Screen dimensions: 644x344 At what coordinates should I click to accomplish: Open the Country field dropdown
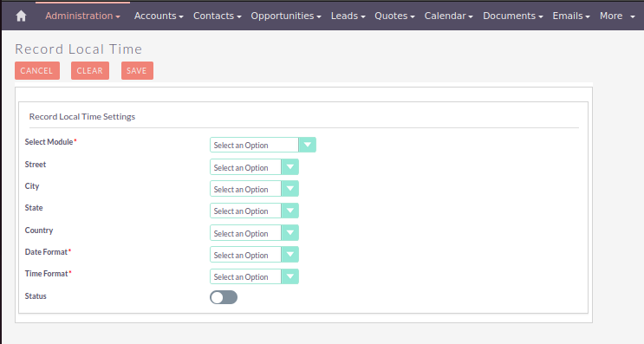click(x=254, y=233)
